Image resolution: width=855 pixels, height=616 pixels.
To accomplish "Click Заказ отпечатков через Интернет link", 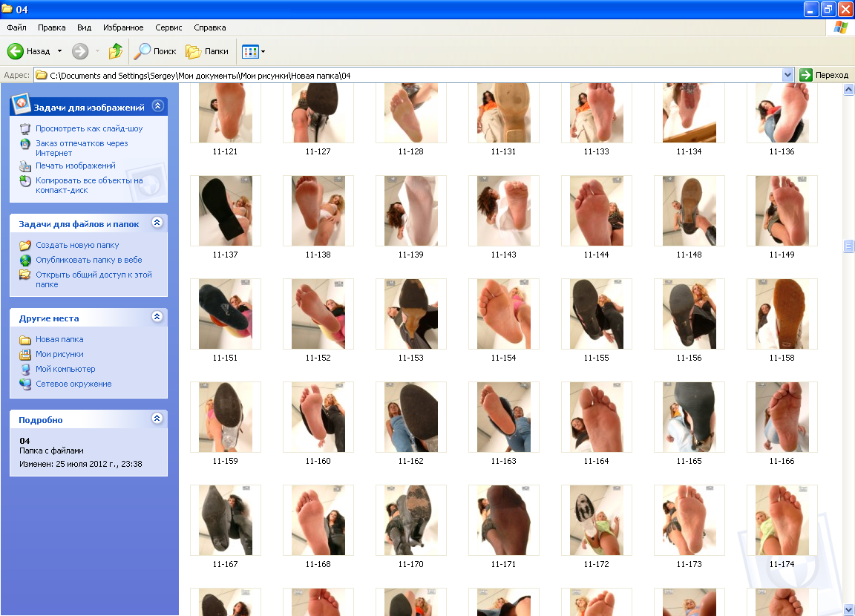I will click(x=82, y=148).
